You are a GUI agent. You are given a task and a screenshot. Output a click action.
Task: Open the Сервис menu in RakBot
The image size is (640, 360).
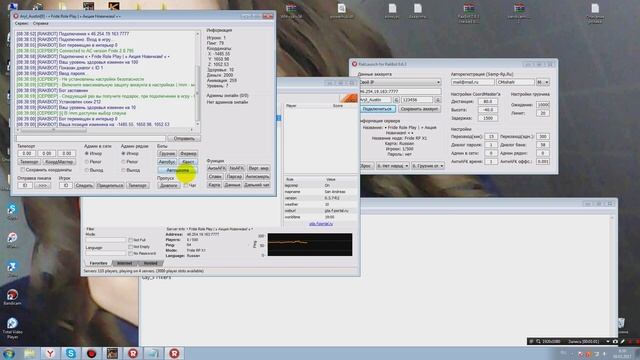(x=21, y=24)
